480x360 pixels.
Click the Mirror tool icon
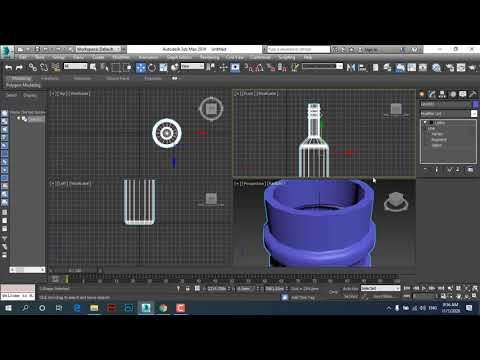click(351, 68)
